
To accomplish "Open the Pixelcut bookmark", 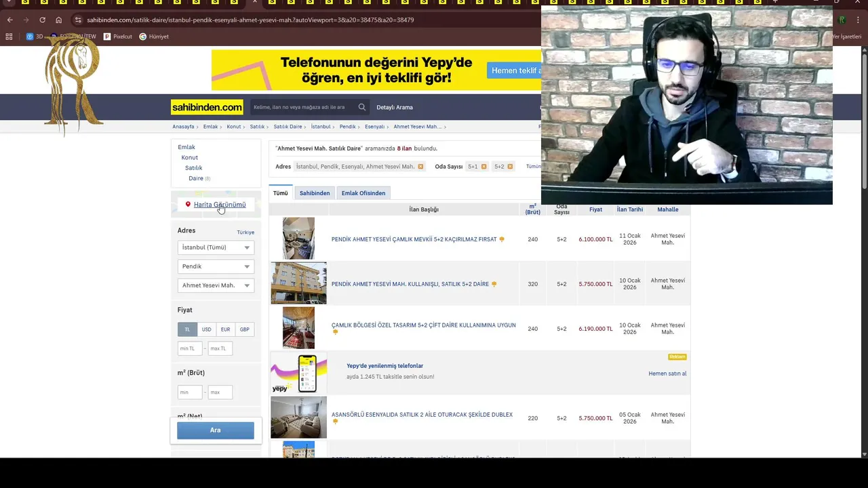I will 118,37.
